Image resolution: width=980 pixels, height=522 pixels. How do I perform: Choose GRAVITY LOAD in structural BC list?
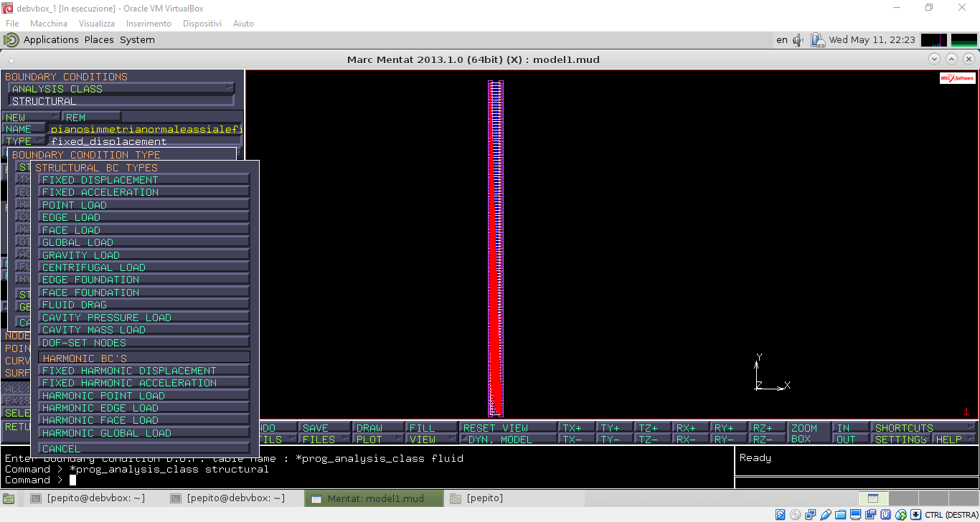(x=143, y=255)
